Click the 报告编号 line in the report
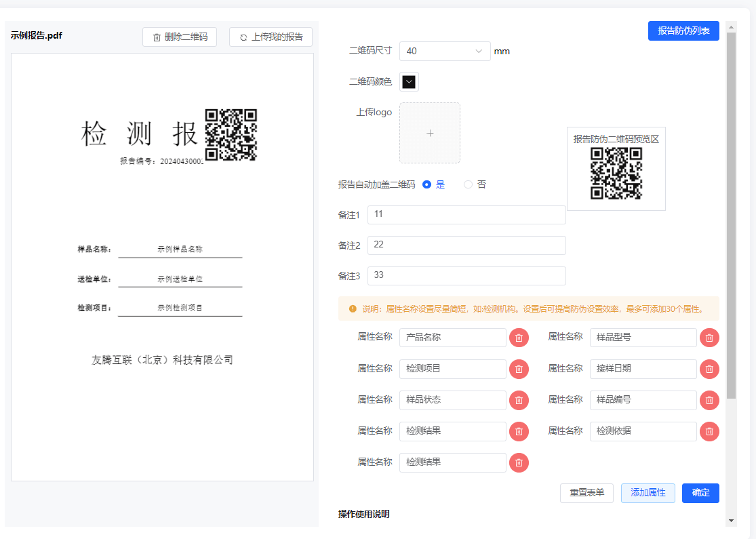 click(161, 161)
